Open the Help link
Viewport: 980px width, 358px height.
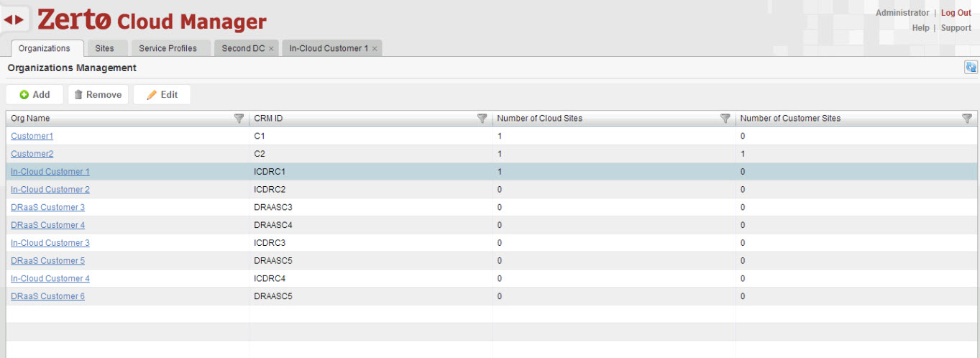920,28
